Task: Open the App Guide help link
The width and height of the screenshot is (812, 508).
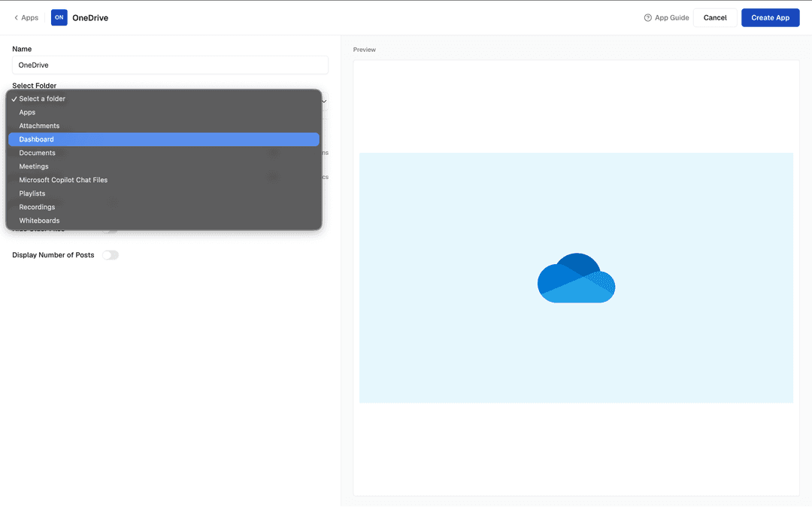Action: click(666, 17)
